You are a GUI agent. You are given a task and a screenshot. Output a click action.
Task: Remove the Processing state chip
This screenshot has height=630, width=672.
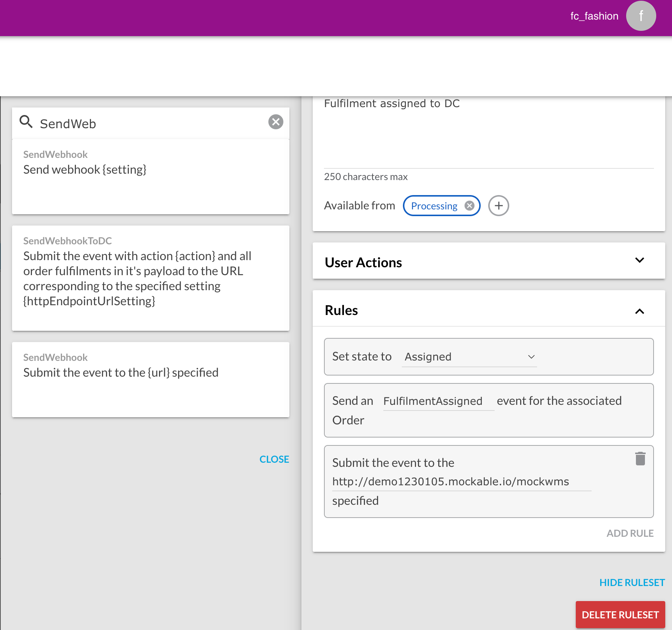tap(469, 206)
